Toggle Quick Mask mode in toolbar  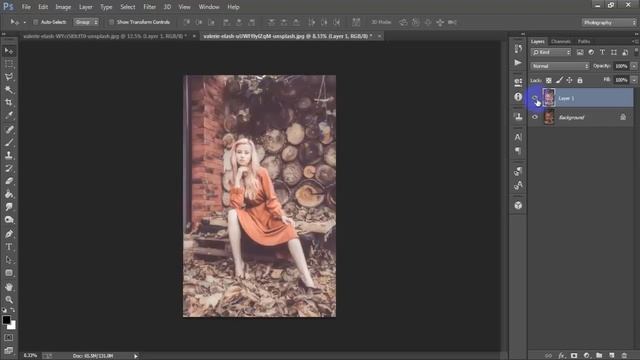pos(9,338)
